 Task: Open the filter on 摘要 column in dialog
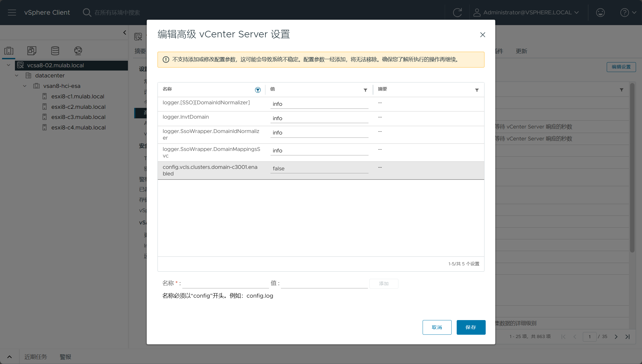click(x=477, y=90)
